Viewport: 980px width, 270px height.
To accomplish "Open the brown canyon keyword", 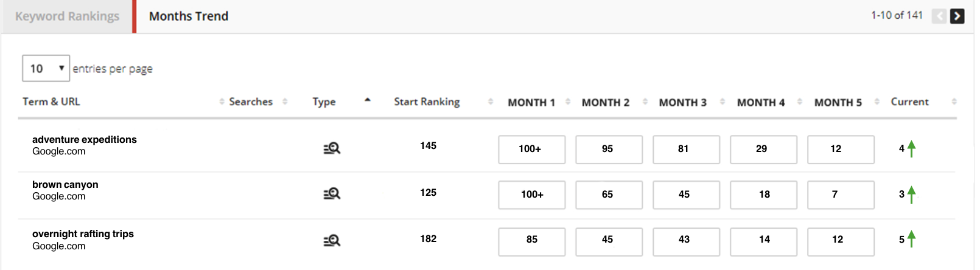I will [65, 184].
